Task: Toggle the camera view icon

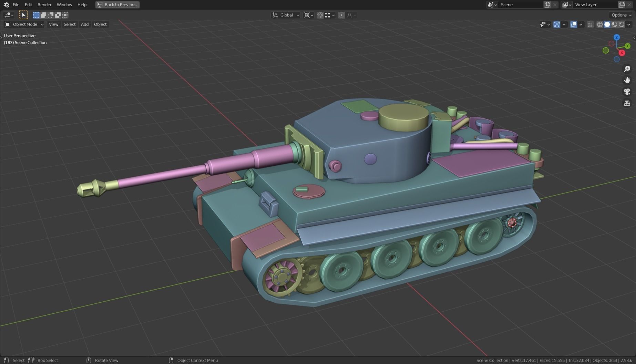Action: tap(627, 92)
